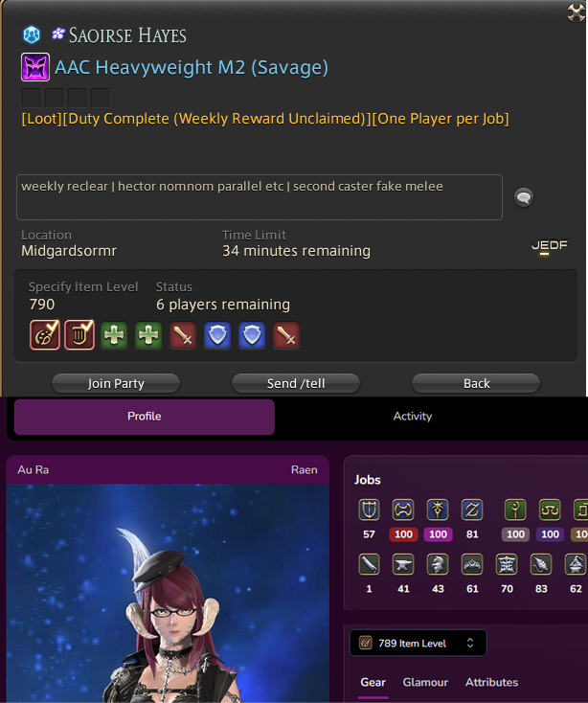Image resolution: width=588 pixels, height=703 pixels.
Task: Click the party description comment box
Action: tap(260, 197)
